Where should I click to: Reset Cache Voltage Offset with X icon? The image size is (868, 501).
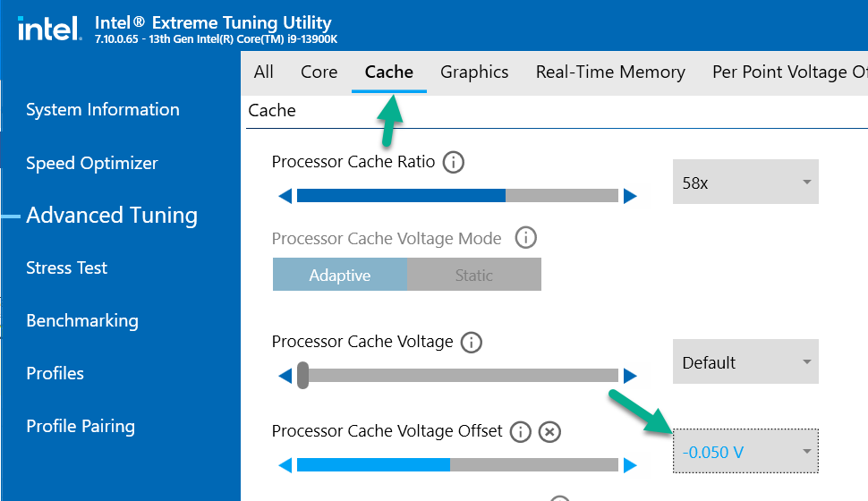click(549, 432)
